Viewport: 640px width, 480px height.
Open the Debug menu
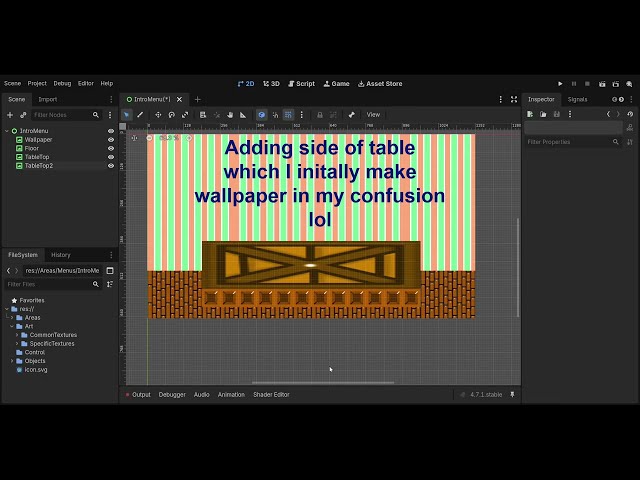click(x=62, y=83)
